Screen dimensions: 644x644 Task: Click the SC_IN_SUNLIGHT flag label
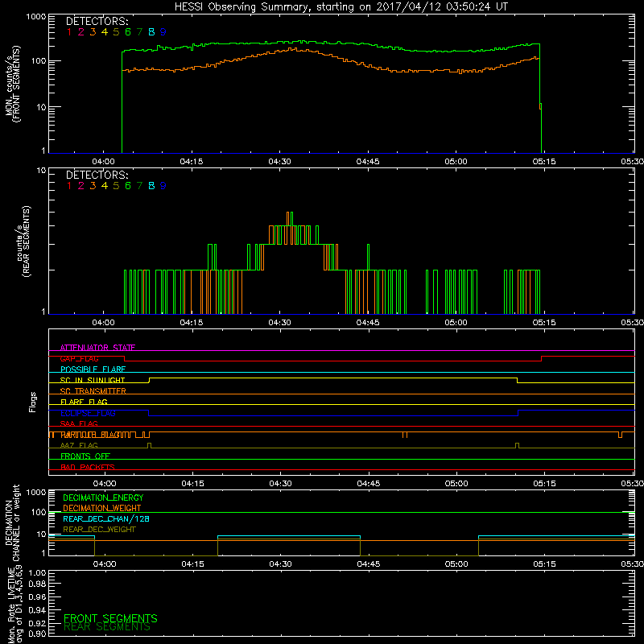(93, 380)
